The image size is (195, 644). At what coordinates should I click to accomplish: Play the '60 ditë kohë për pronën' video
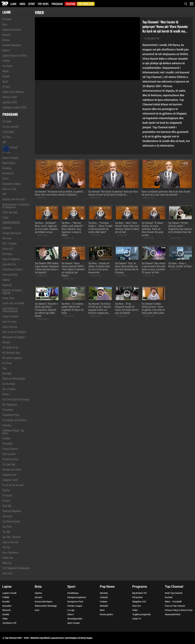click(x=180, y=213)
